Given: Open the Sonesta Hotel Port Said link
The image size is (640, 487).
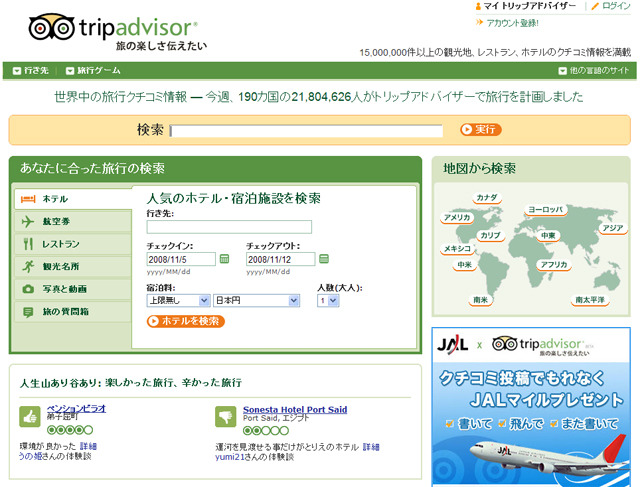Looking at the screenshot, I should point(295,409).
